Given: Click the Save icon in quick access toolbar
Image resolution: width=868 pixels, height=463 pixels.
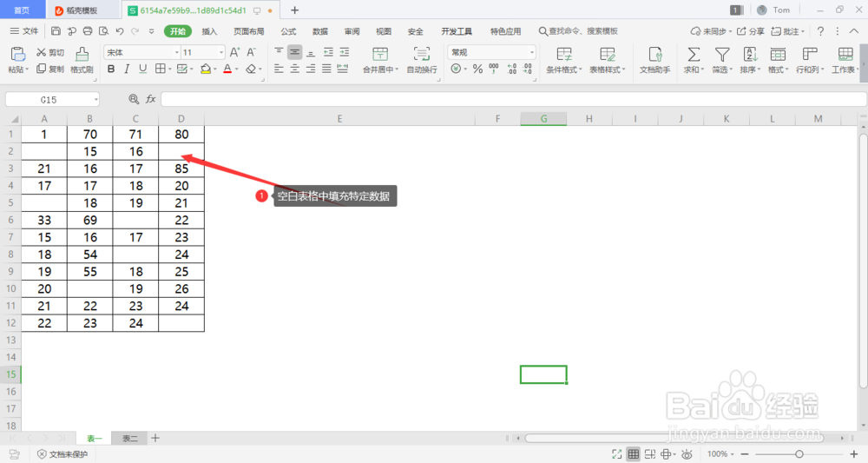Looking at the screenshot, I should click(56, 31).
